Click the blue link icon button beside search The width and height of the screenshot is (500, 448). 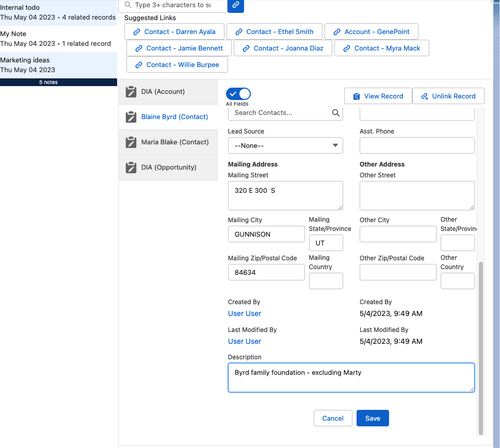(235, 5)
